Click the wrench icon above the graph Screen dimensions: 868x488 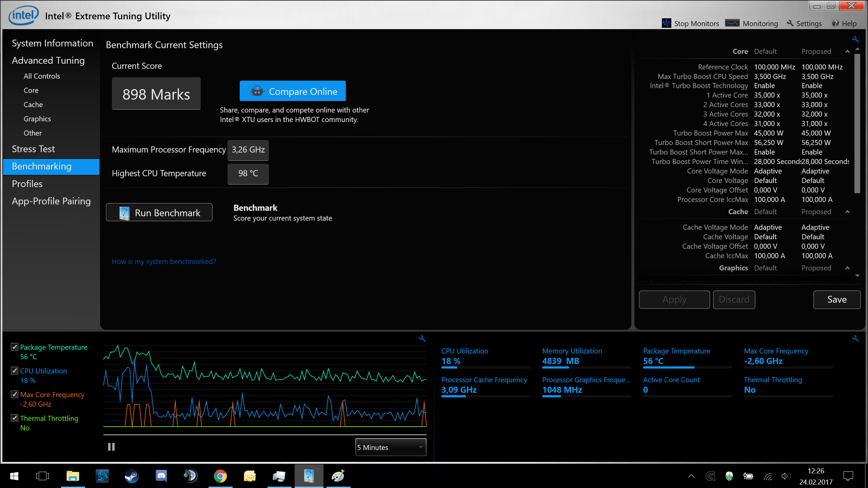[x=422, y=338]
